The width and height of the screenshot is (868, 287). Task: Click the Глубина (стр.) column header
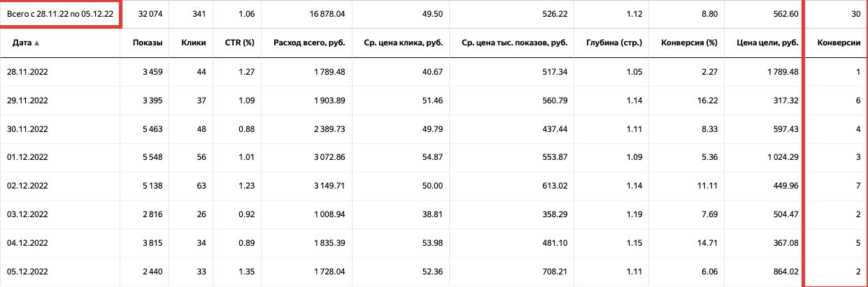(x=615, y=43)
